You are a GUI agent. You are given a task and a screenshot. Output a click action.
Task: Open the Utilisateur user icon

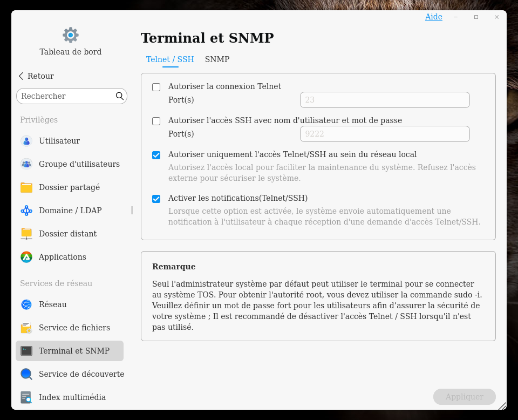(26, 141)
